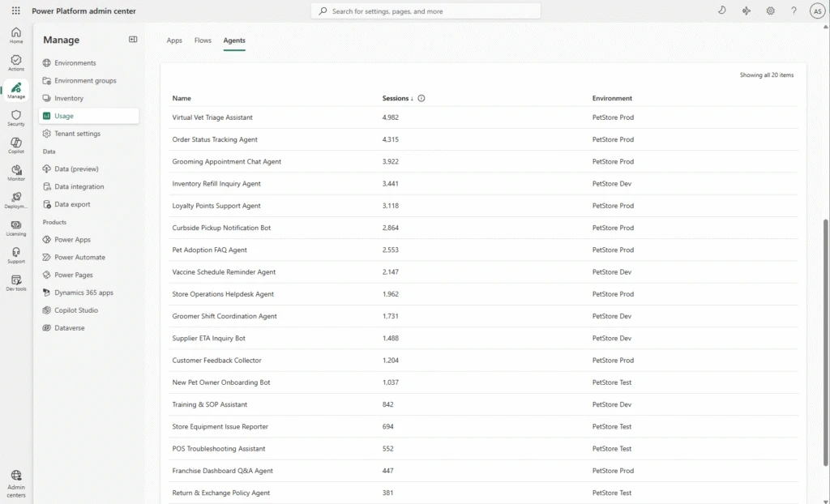The width and height of the screenshot is (830, 504).
Task: Click the Security icon in the left rail
Action: point(15,117)
